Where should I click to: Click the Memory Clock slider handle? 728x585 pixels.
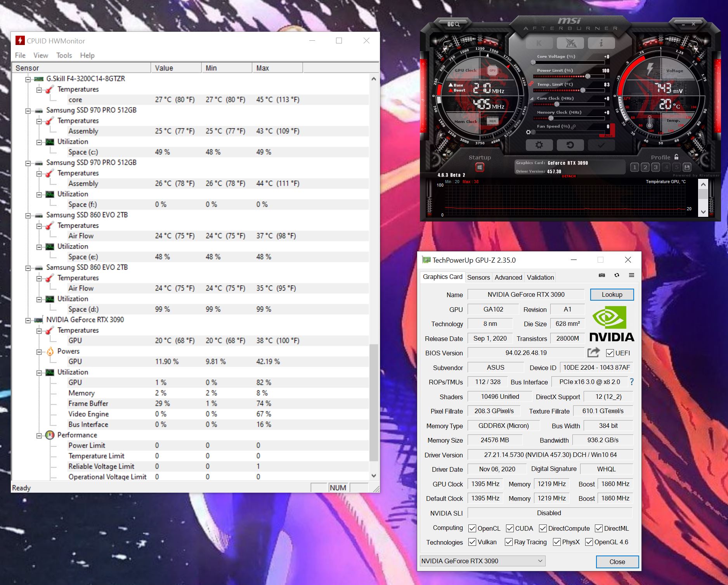pos(551,118)
